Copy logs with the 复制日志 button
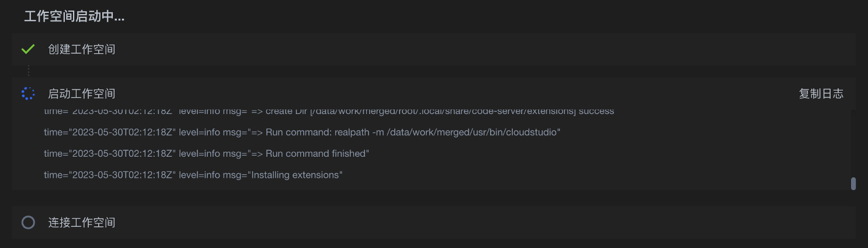868x248 pixels. click(821, 94)
